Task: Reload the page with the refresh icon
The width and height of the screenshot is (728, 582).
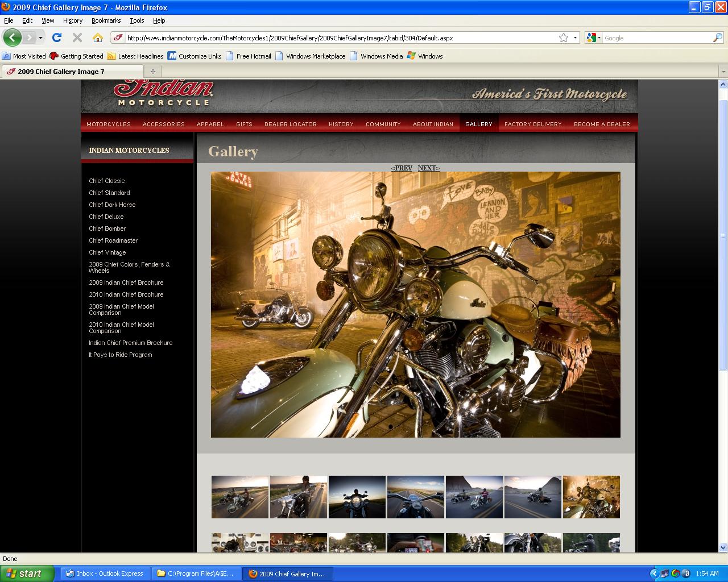Action: coord(57,38)
